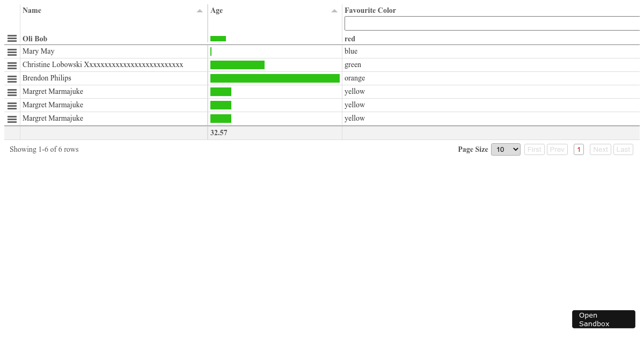The width and height of the screenshot is (644, 338).
Task: Click the 'blue' favourite color cell
Action: click(x=491, y=52)
